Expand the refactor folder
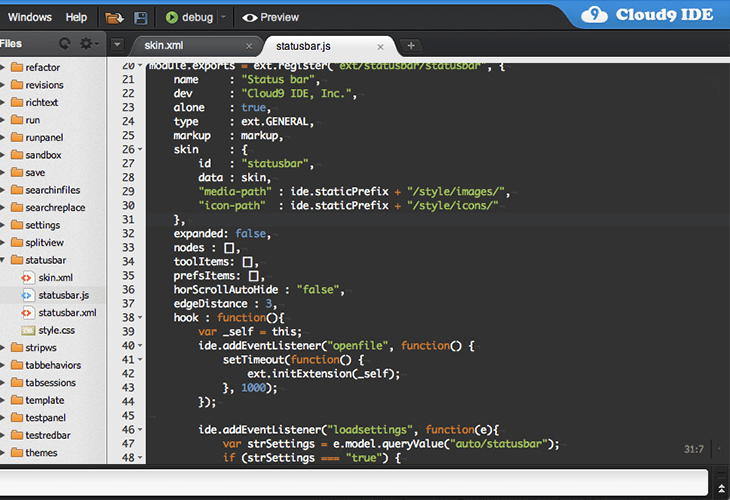730x500 pixels. coord(2,68)
